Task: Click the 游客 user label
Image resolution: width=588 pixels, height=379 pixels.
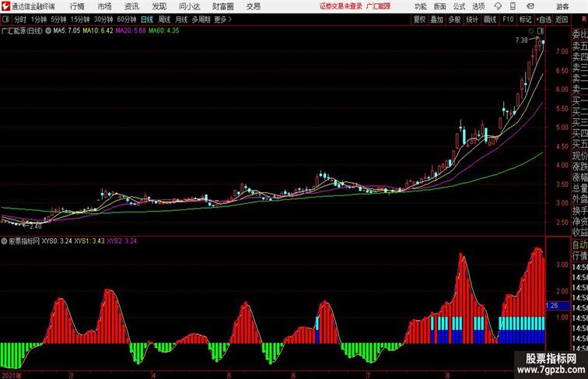Action: pos(562,6)
